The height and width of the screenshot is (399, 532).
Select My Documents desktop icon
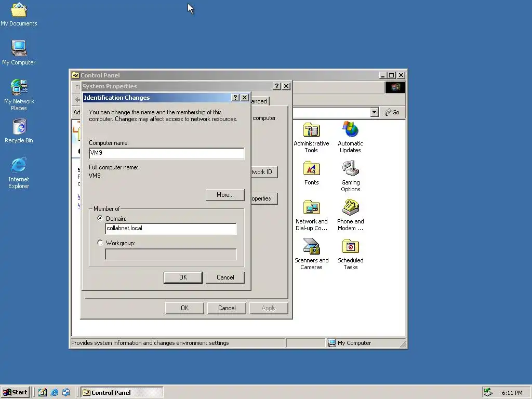point(19,14)
